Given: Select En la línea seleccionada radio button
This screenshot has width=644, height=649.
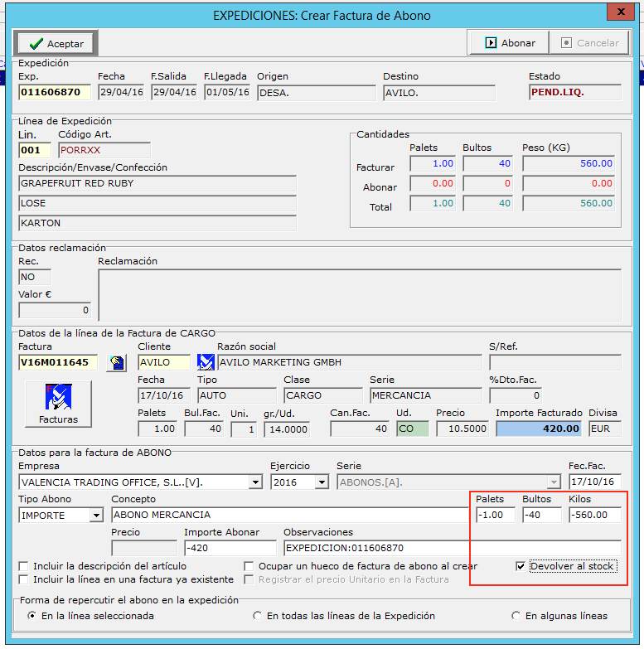Looking at the screenshot, I should (x=32, y=616).
